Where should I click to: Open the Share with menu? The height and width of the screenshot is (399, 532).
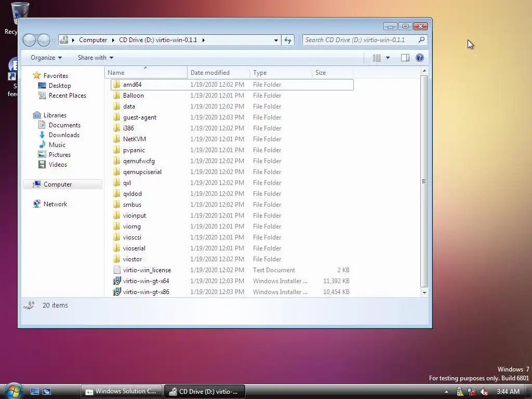coord(96,58)
